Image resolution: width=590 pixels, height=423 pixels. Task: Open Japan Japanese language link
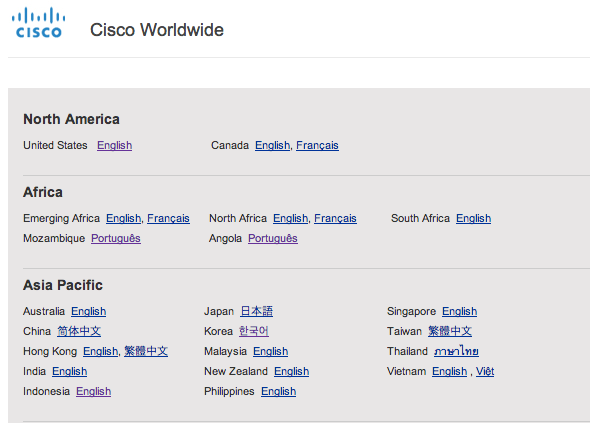point(257,311)
